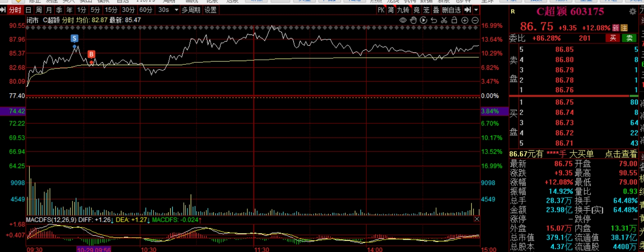The image size is (644, 252).
Task: Click the green 卖 sell button
Action: point(629,38)
